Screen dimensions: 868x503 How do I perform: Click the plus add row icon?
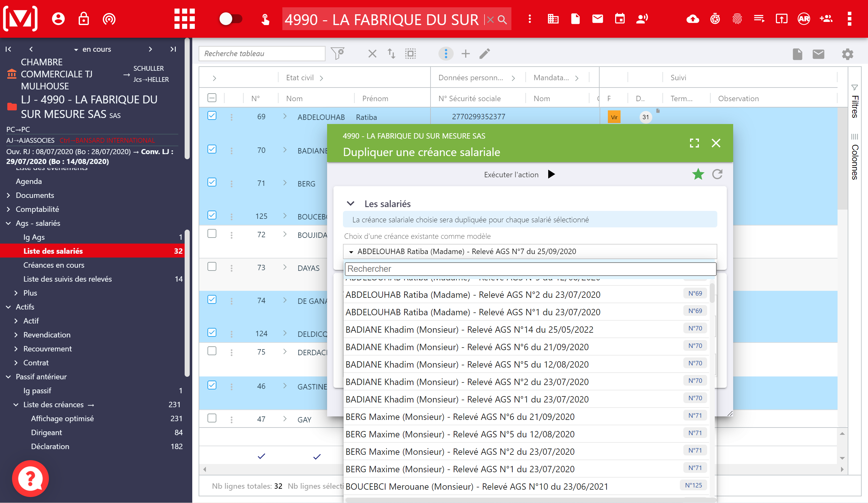466,53
